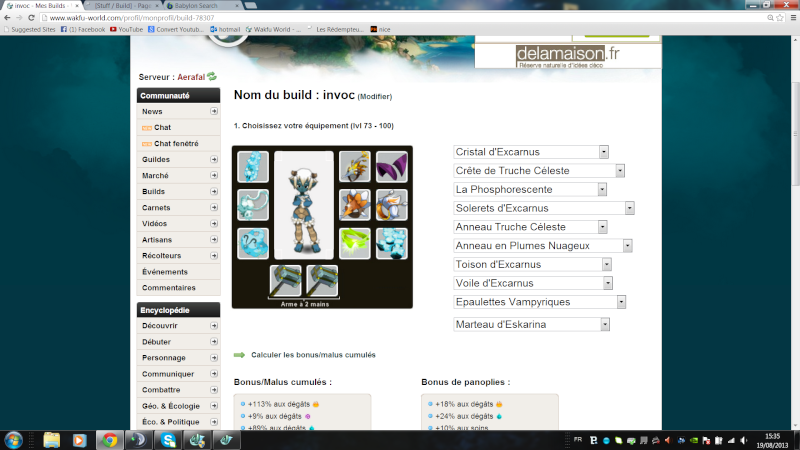Open the Chat sidebar item
The width and height of the screenshot is (800, 450).
162,128
